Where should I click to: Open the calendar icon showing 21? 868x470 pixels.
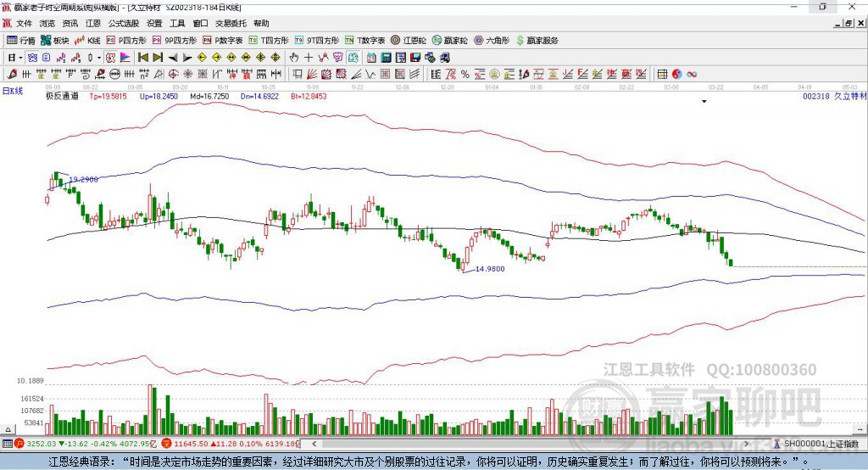[371, 57]
